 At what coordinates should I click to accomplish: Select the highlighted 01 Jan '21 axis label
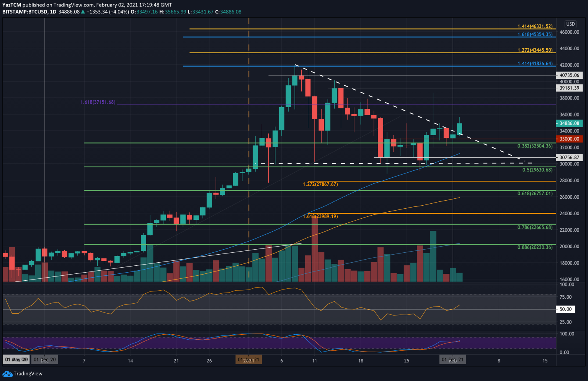click(248, 360)
